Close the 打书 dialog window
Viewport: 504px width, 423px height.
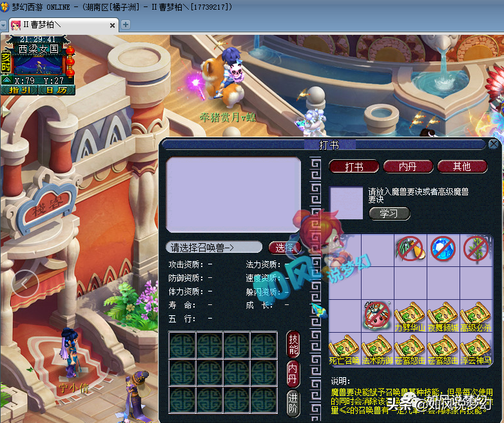[494, 144]
